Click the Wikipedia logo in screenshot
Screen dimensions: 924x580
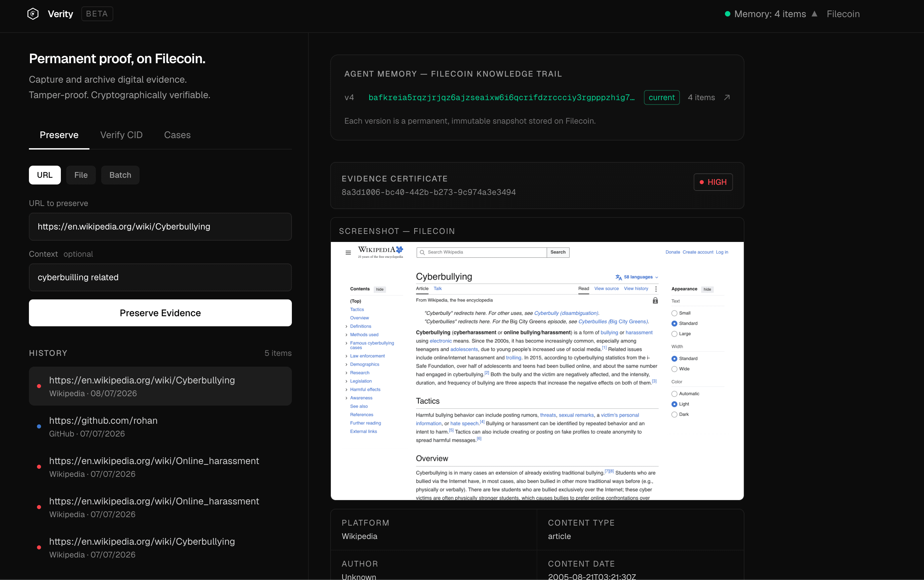[380, 252]
